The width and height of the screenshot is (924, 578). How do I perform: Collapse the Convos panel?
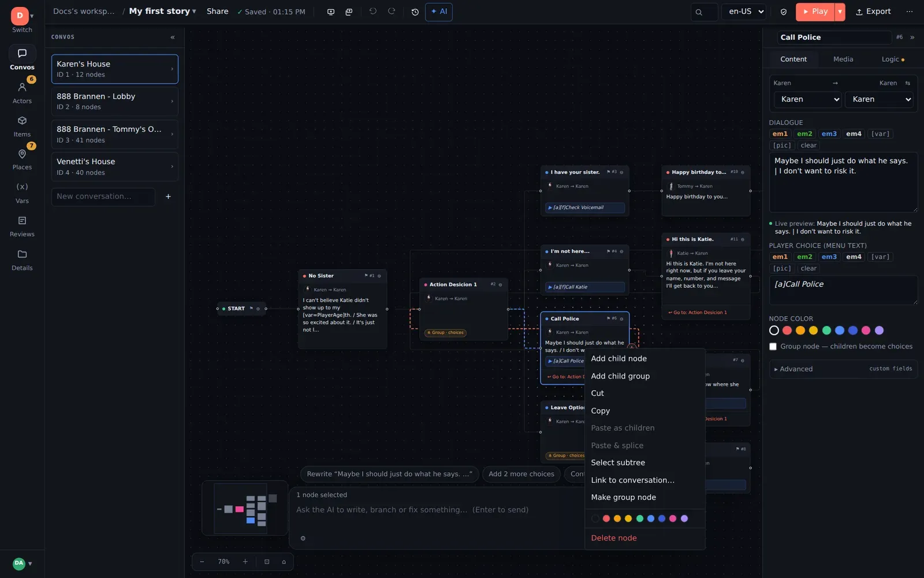point(173,37)
